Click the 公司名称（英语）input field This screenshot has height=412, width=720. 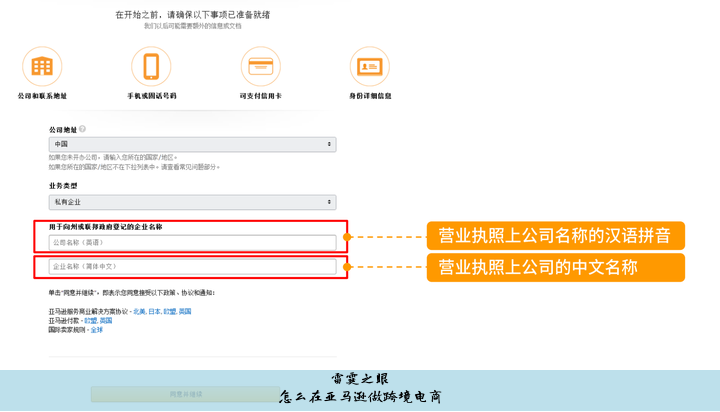click(192, 243)
